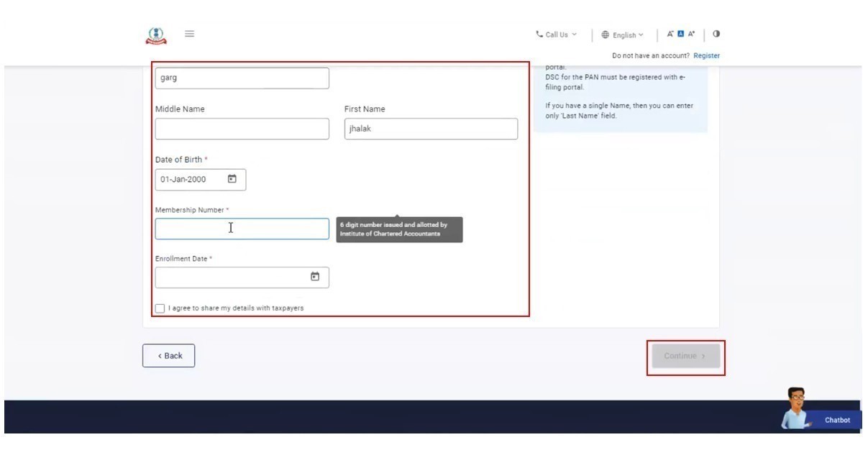Click the Income Tax emblem logo

155,35
